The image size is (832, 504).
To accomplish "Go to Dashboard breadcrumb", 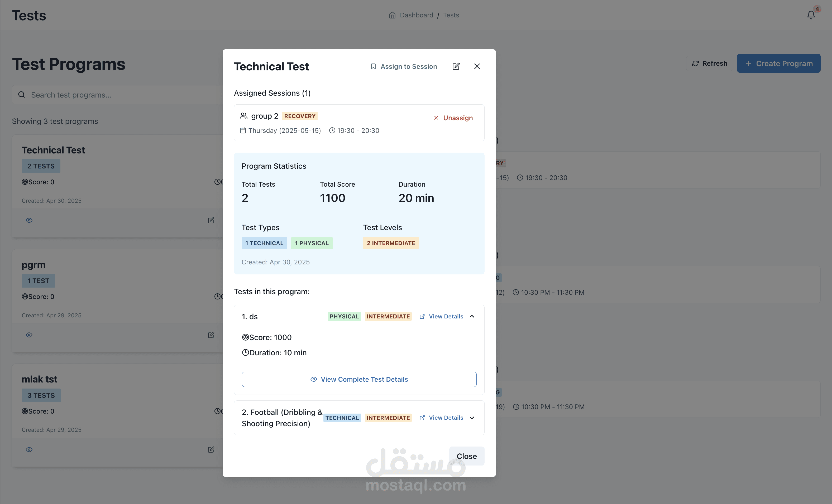I will coord(416,15).
